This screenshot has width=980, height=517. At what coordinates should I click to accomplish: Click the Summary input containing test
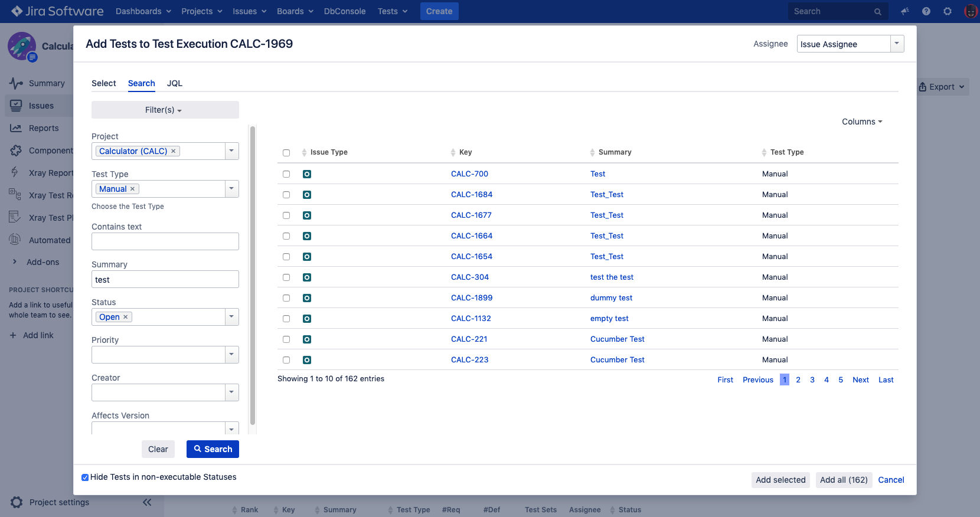click(x=165, y=279)
